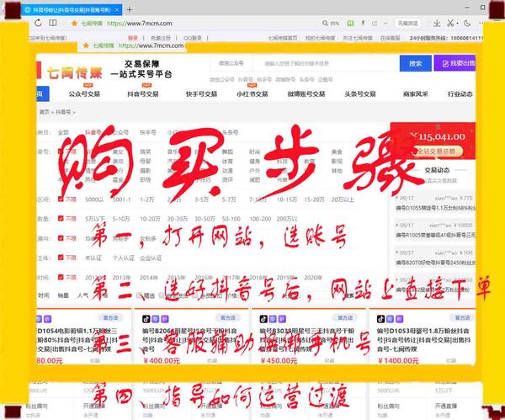Image resolution: width=505 pixels, height=420 pixels.
Task: Open 公众号交易 nav tab
Action: 84,94
